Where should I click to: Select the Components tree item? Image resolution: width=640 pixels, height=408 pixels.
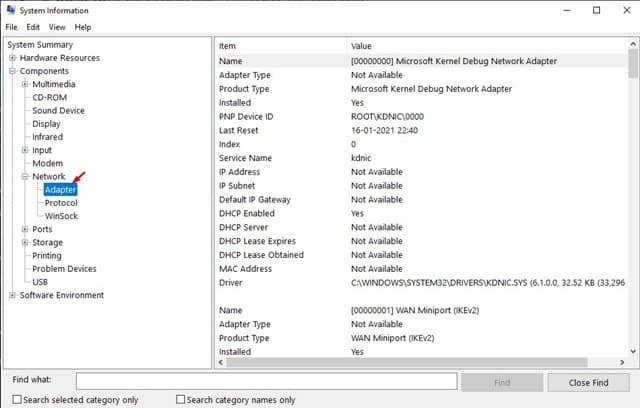coord(44,71)
